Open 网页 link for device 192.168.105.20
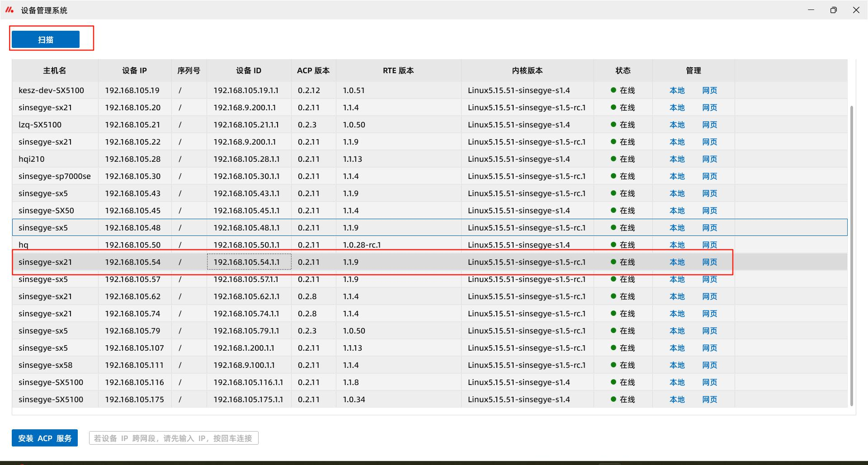Image resolution: width=868 pixels, height=465 pixels. pyautogui.click(x=710, y=108)
